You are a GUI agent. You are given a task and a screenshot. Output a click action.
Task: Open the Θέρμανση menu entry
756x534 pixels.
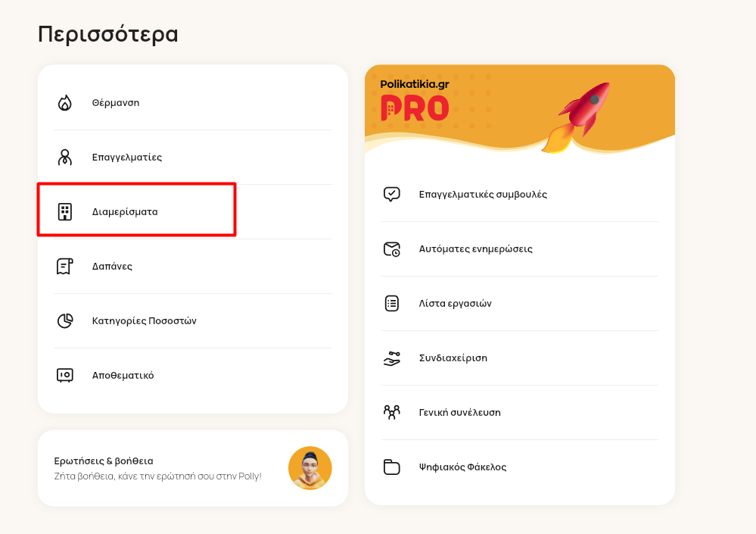tap(193, 103)
